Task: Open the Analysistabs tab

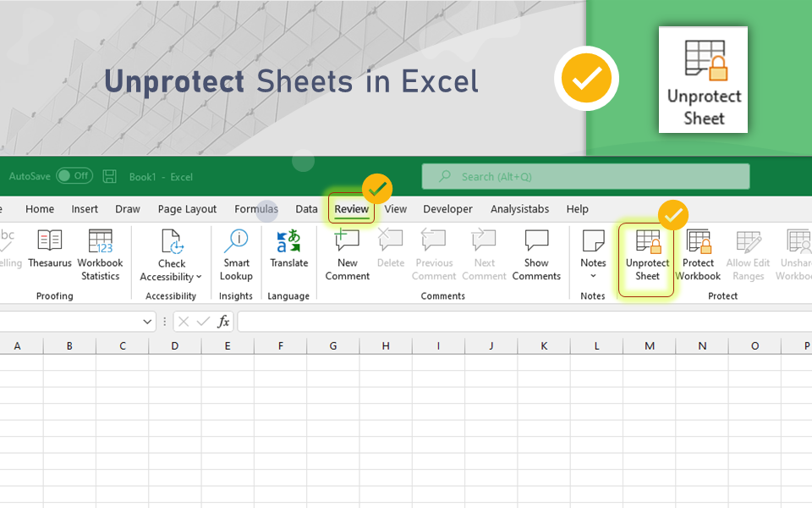Action: click(519, 209)
